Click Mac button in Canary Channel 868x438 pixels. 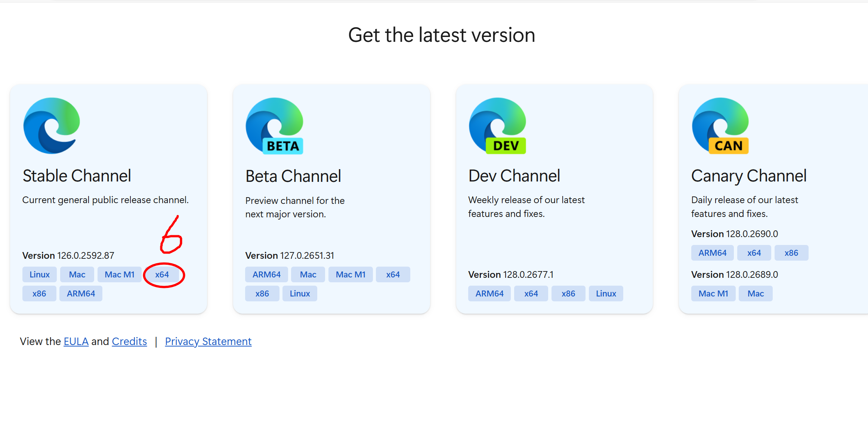[756, 293]
